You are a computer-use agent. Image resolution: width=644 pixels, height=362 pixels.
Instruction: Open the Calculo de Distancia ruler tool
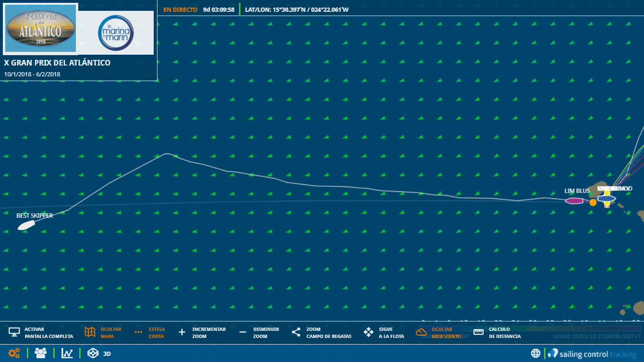[479, 332]
